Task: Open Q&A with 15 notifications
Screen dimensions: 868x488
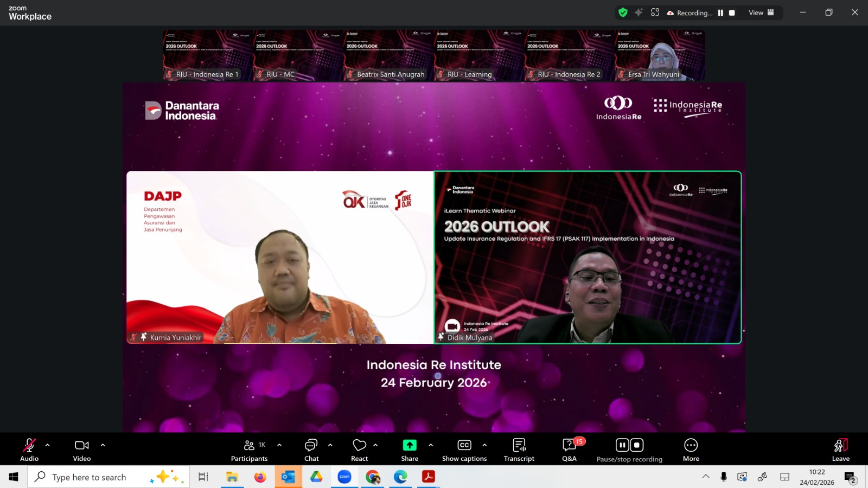Action: click(569, 450)
